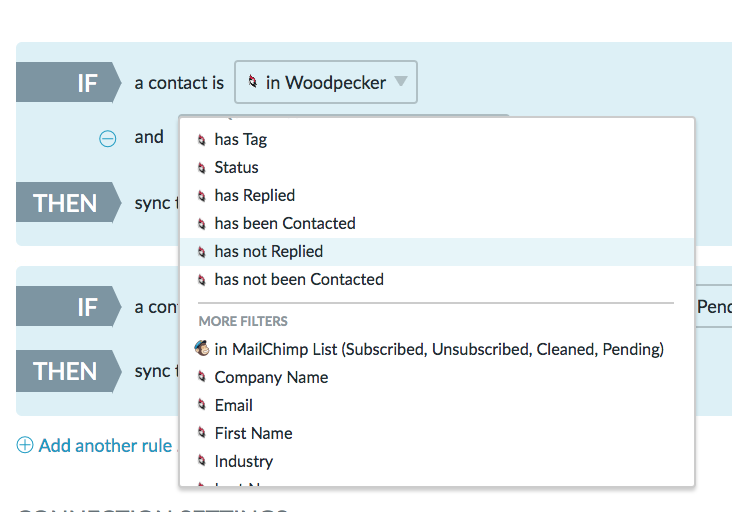Click the second rule's IF label
This screenshot has width=732, height=512.
coord(68,306)
